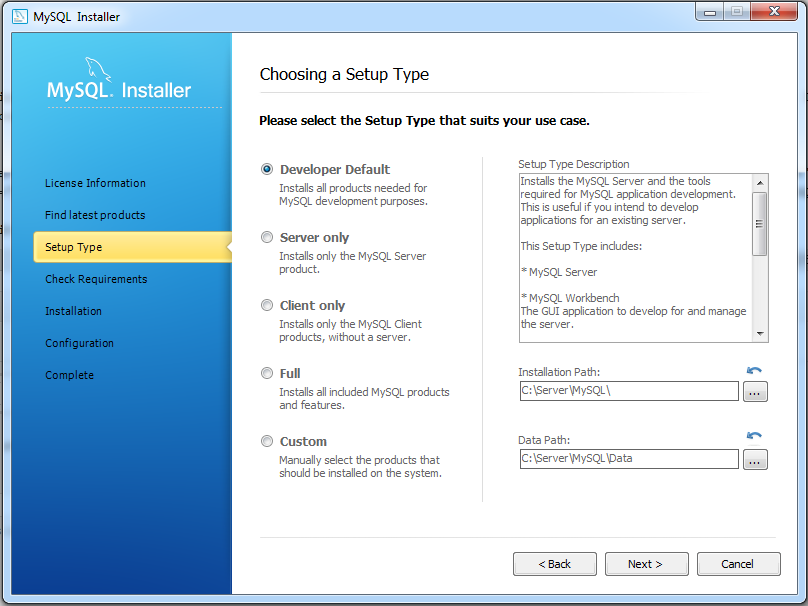The width and height of the screenshot is (808, 606).
Task: Click the 'Data Path:' label
Action: coord(544,440)
